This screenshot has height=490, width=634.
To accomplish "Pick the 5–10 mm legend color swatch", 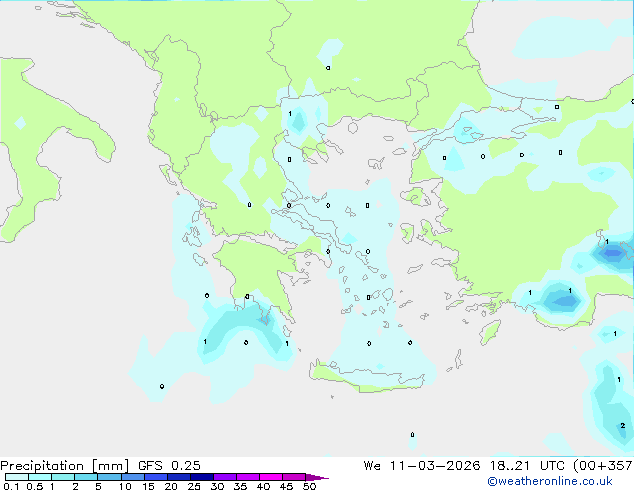I will point(109,477).
